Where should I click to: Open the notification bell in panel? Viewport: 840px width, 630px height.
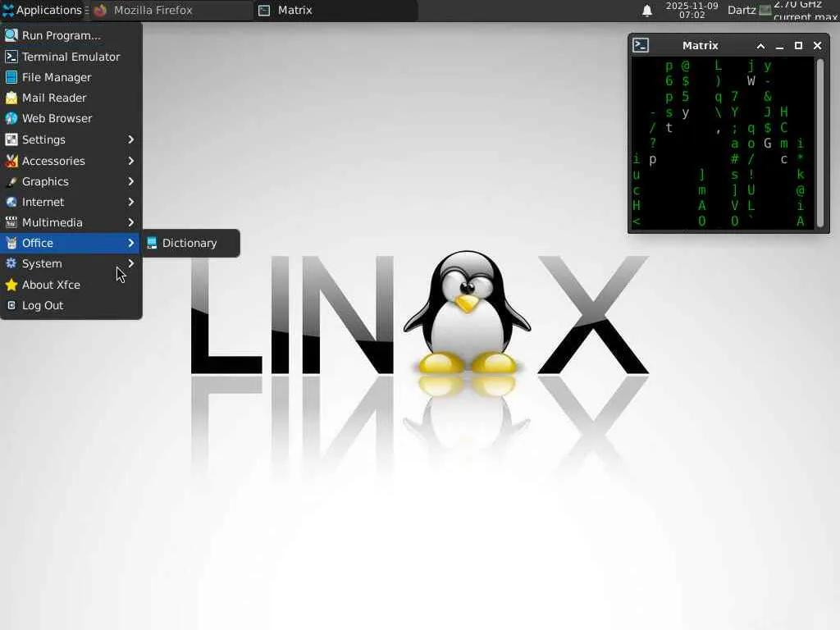647,10
